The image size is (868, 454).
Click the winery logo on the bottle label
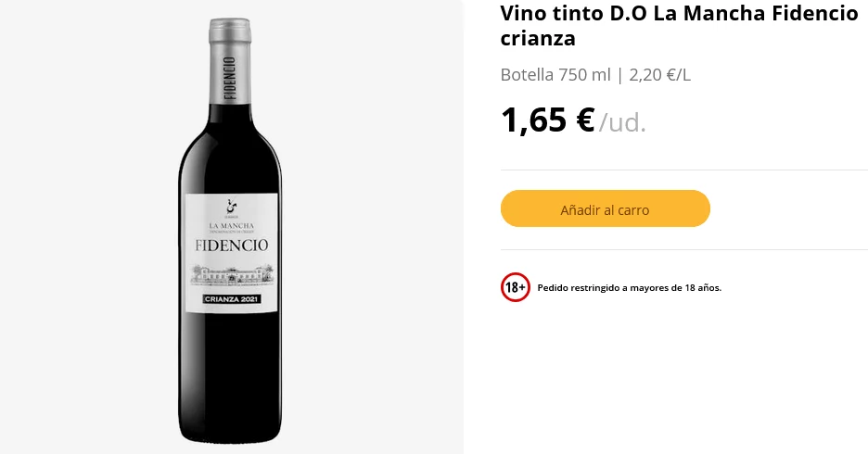231,206
